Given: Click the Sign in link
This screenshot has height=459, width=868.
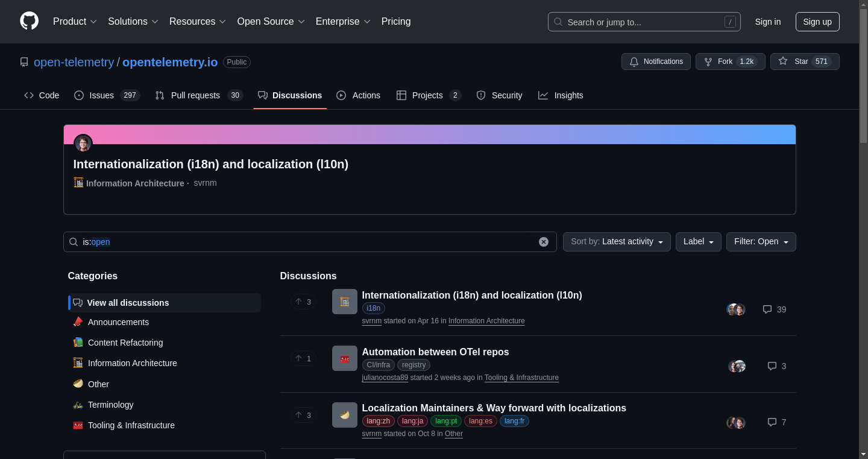Looking at the screenshot, I should click(767, 22).
